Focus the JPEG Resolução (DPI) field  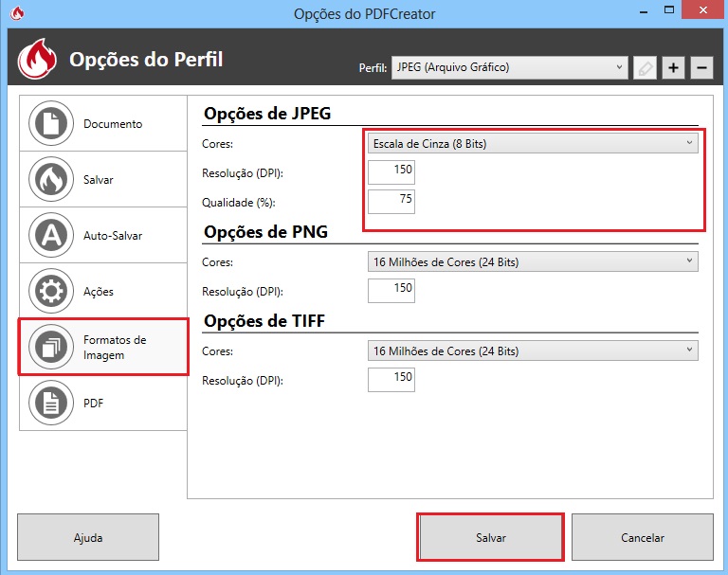[391, 172]
